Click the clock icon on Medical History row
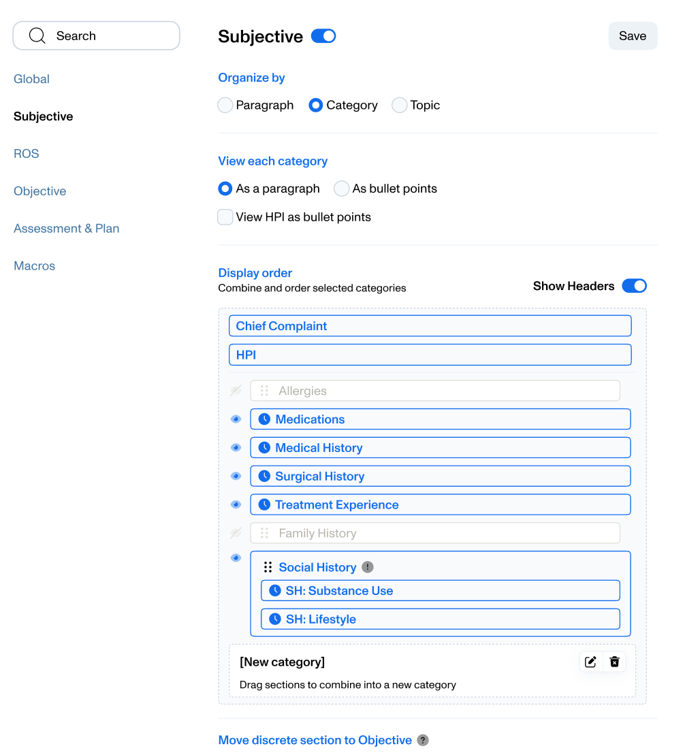The image size is (700, 755). [x=264, y=447]
